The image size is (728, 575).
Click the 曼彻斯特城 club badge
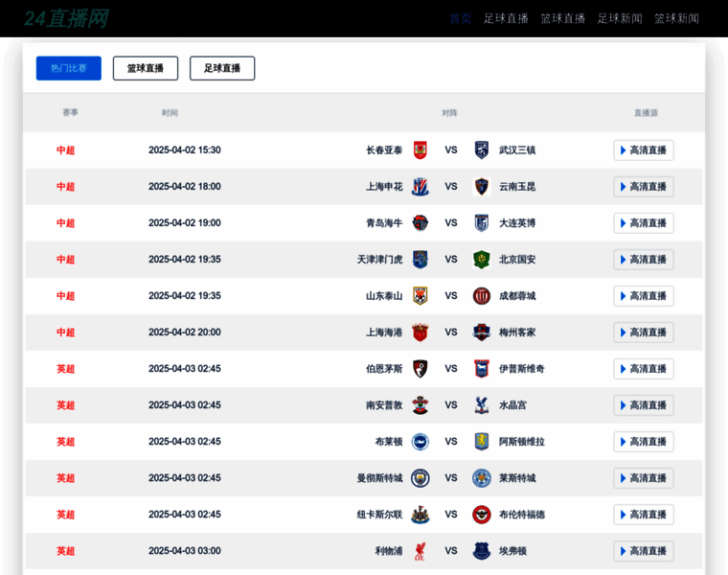tap(421, 478)
